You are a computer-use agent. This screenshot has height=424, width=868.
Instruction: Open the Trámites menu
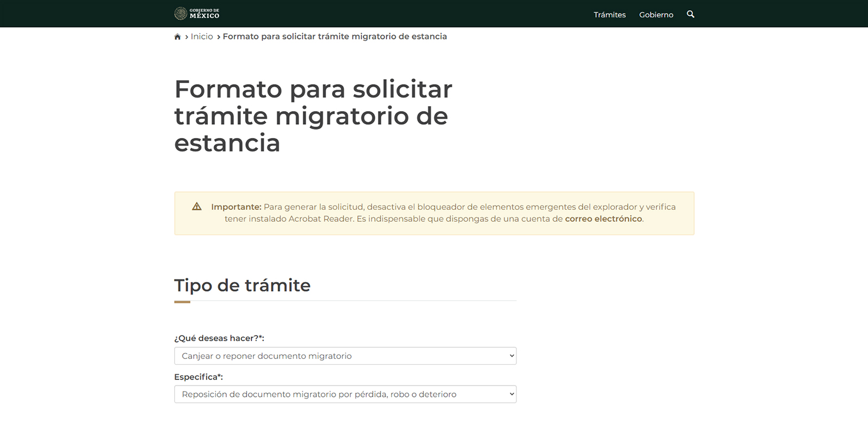coord(610,15)
